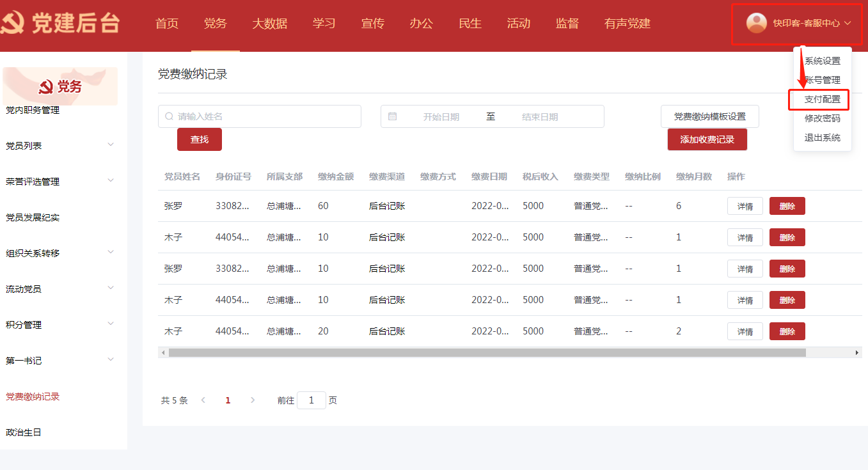Delete the first 张罗 payment record
Image resolution: width=868 pixels, height=470 pixels.
[787, 206]
